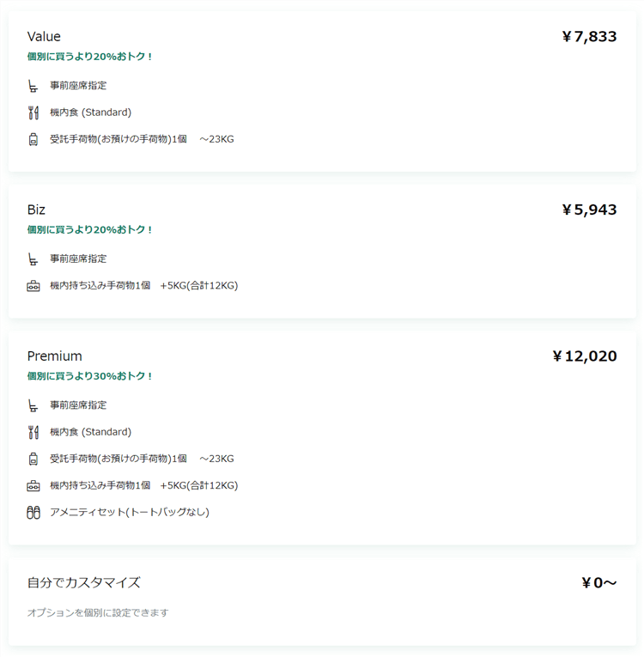Click amenity set icon in Premium bundle
Image resolution: width=644 pixels, height=657 pixels.
tap(33, 513)
